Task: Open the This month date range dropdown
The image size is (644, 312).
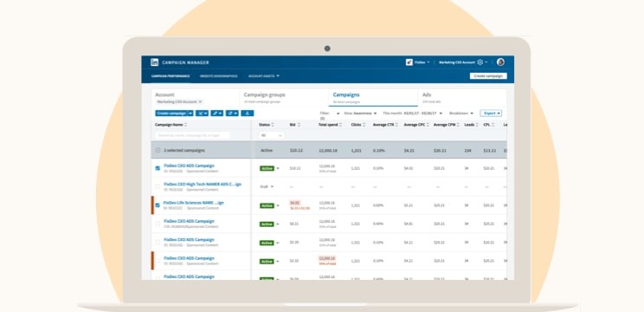Action: click(x=412, y=113)
